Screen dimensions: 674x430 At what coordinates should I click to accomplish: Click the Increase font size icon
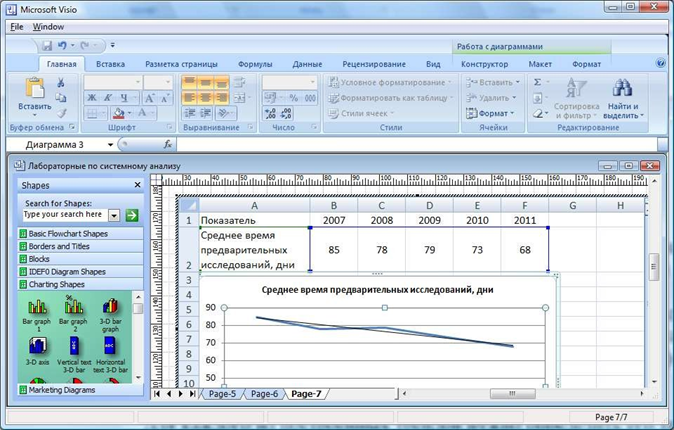(150, 98)
